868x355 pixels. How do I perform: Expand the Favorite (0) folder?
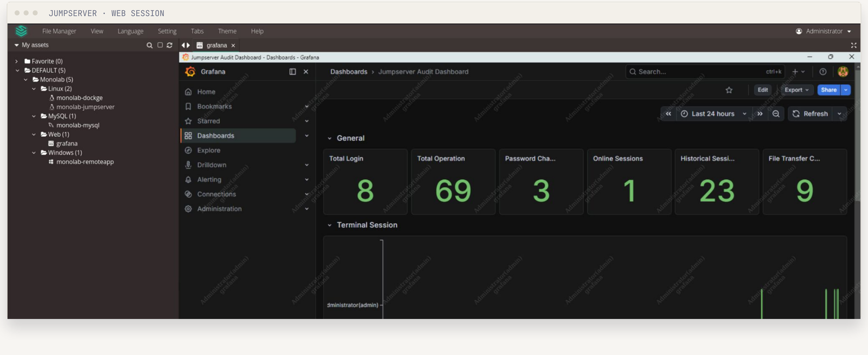pyautogui.click(x=17, y=61)
